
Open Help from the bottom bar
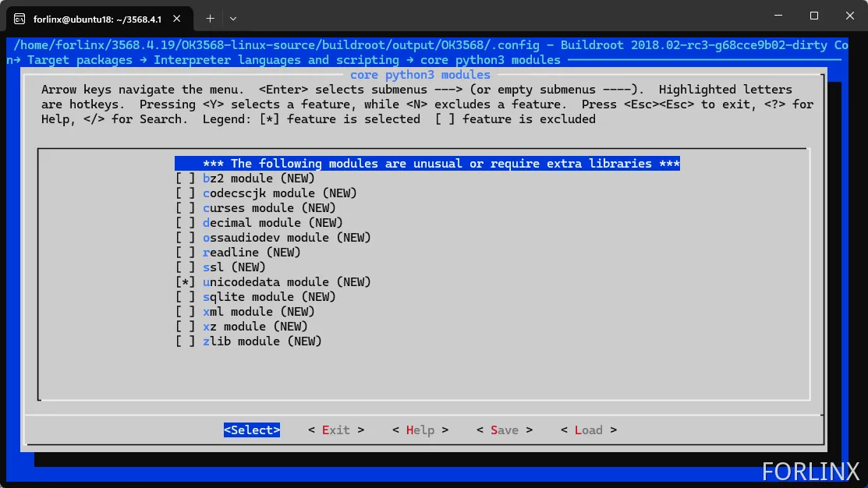pos(420,430)
